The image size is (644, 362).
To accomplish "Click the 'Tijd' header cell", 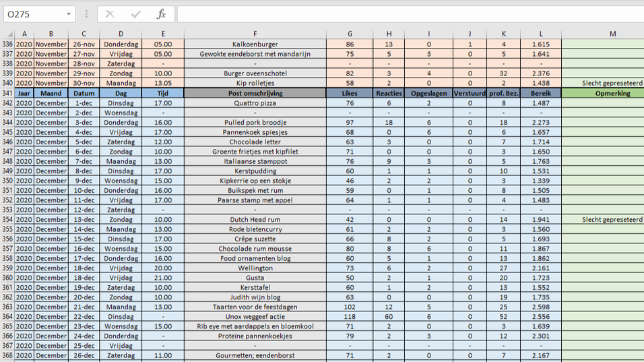I will pyautogui.click(x=163, y=93).
